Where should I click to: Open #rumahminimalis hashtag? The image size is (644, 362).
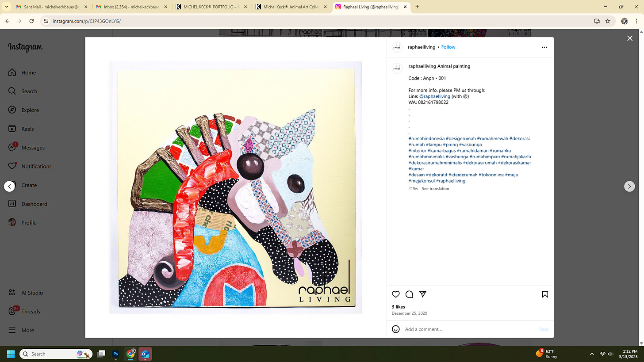point(426,157)
